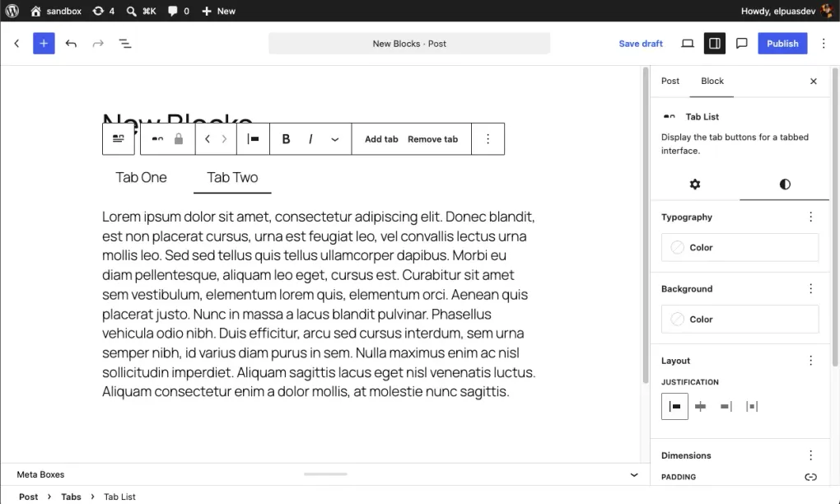Click the Publish button
This screenshot has width=840, height=504.
coord(782,44)
